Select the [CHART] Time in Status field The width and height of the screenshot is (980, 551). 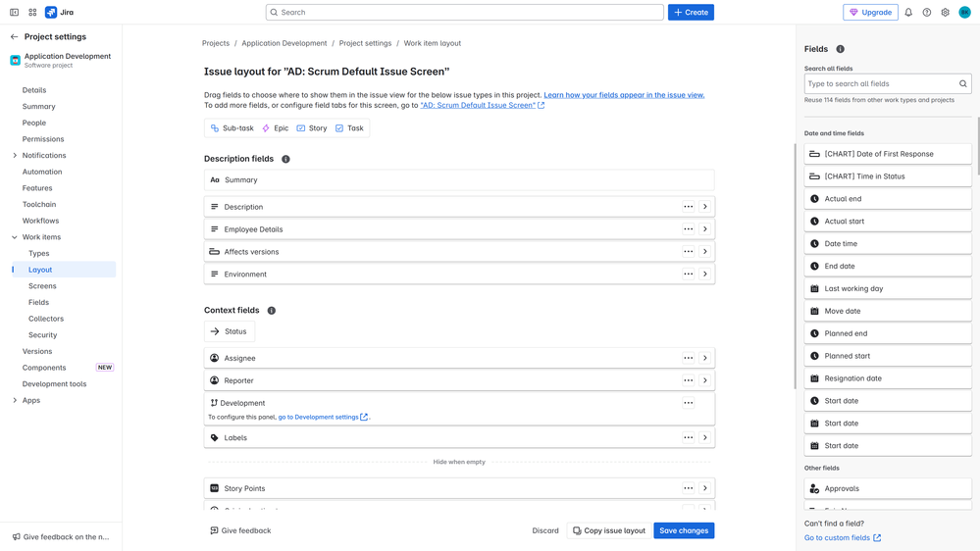click(x=888, y=176)
